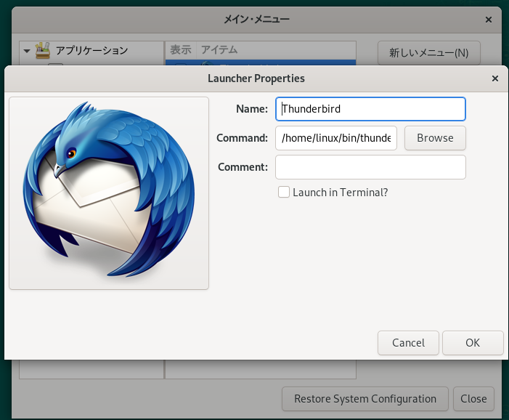The width and height of the screenshot is (509, 420).
Task: Edit the Name field containing Thunderbird
Action: coord(370,109)
